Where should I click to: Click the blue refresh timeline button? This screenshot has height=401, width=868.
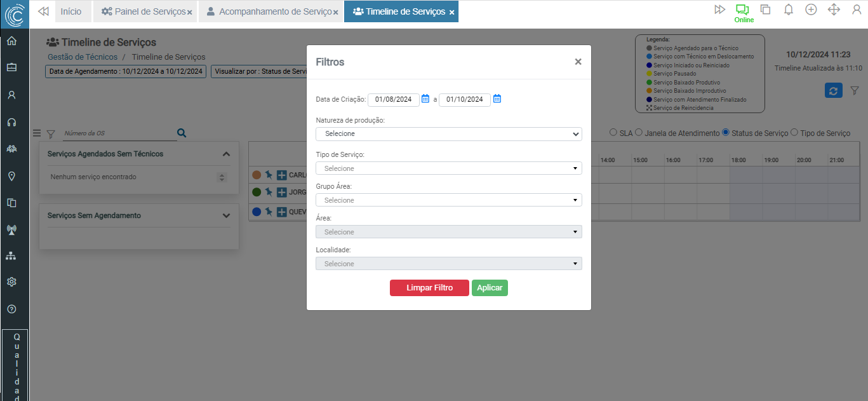click(833, 90)
